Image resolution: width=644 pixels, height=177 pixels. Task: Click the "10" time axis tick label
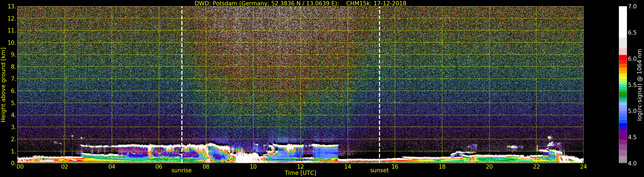[x=253, y=166]
